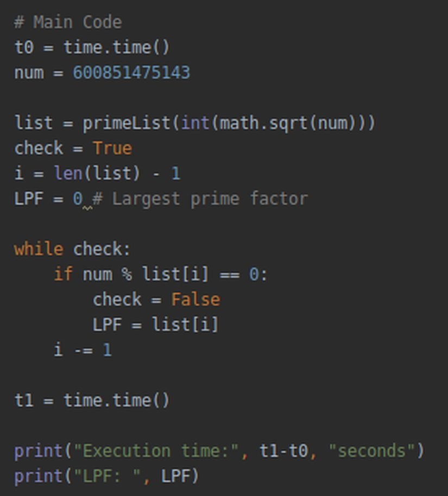Click the "LPF = list[i]" assignment line
This screenshot has height=496, width=448.
155,325
